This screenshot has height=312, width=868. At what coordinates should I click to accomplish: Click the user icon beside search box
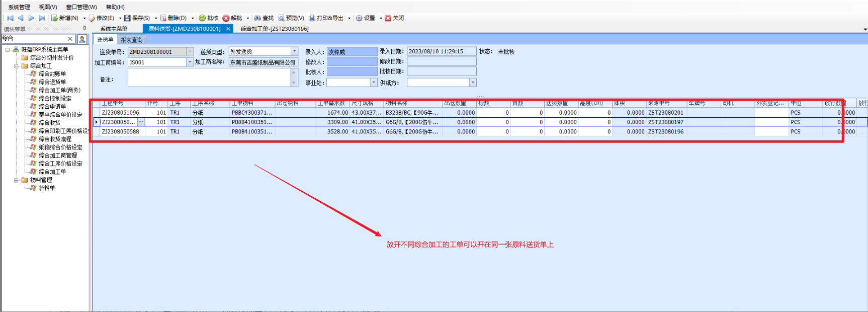click(82, 39)
